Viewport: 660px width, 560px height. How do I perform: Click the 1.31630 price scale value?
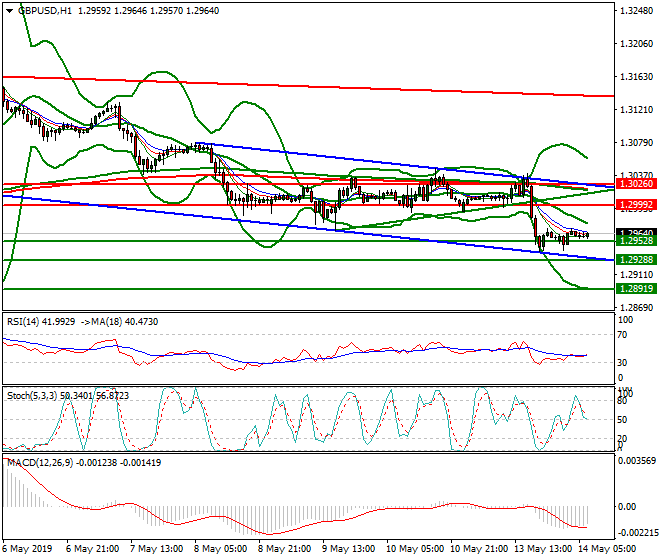click(x=636, y=77)
